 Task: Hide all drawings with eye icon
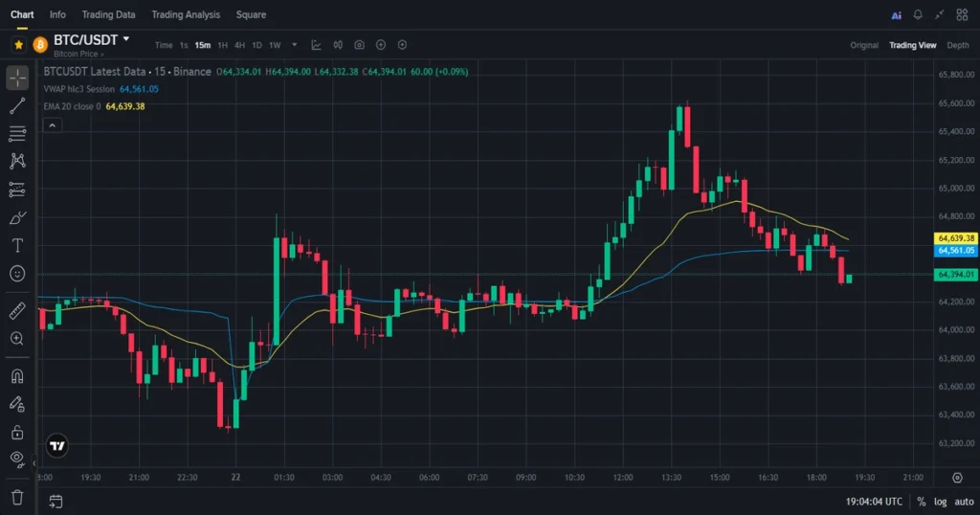[17, 459]
